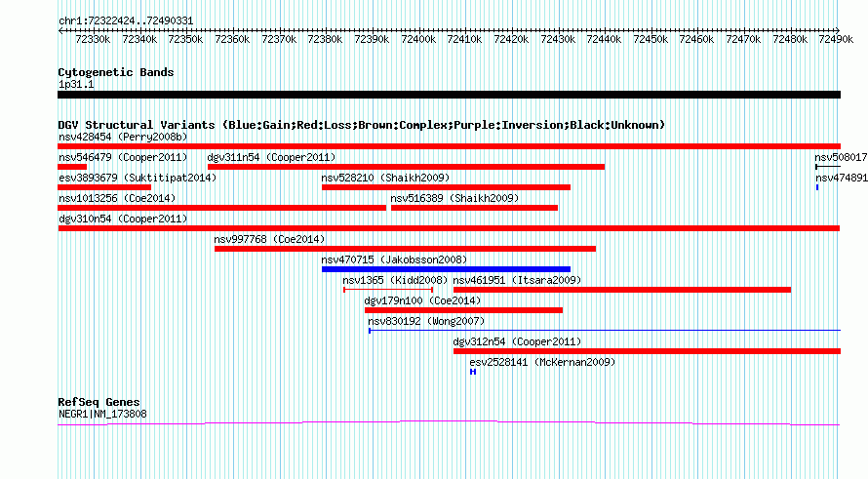Open nsv546479 (Cooper2011) variant label

pos(123,157)
